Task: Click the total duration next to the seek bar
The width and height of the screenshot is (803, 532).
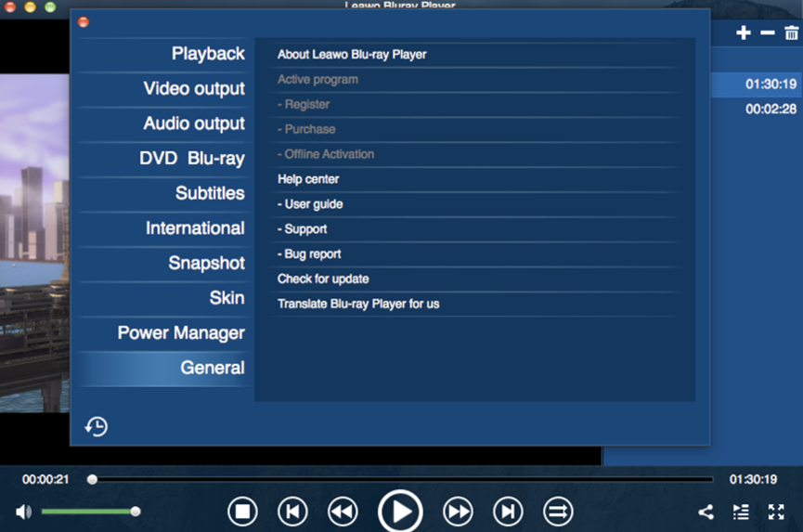Action: (x=753, y=480)
